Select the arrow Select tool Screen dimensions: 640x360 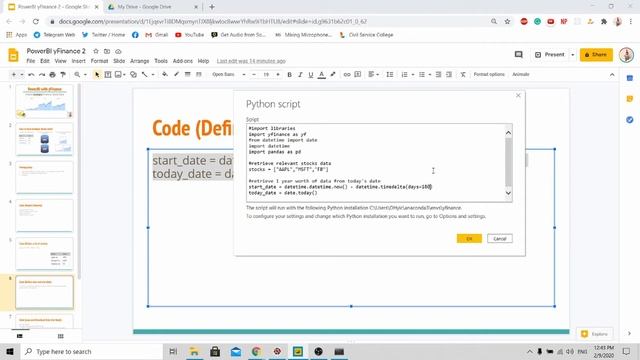pyautogui.click(x=97, y=75)
